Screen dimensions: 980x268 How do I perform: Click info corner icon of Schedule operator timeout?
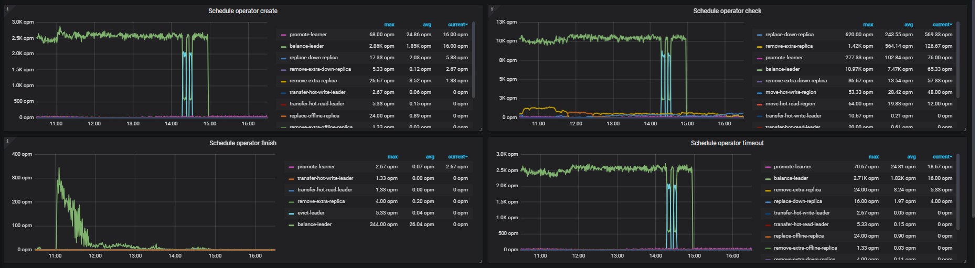[x=492, y=141]
